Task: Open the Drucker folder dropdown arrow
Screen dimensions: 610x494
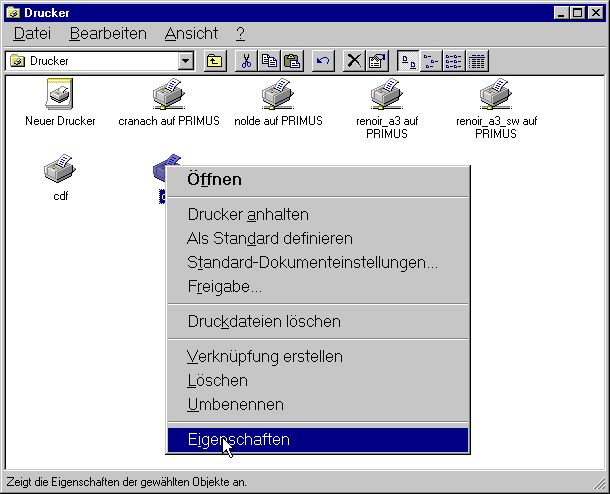Action: click(x=186, y=61)
